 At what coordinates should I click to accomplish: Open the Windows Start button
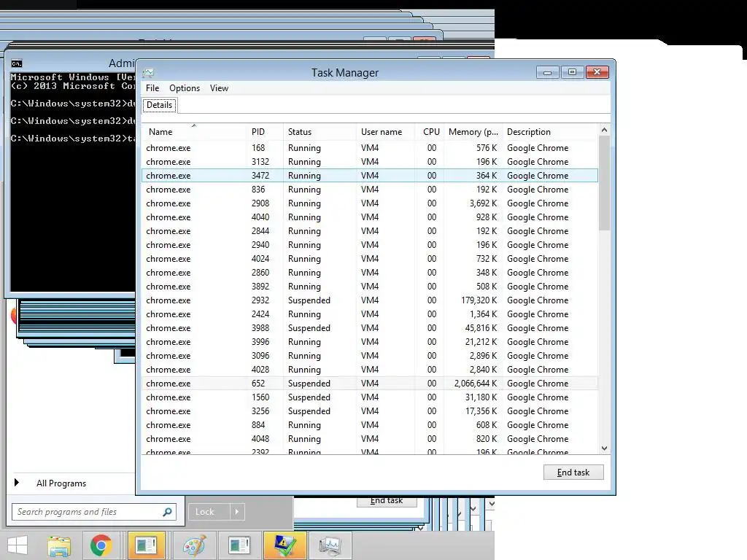coord(18,545)
